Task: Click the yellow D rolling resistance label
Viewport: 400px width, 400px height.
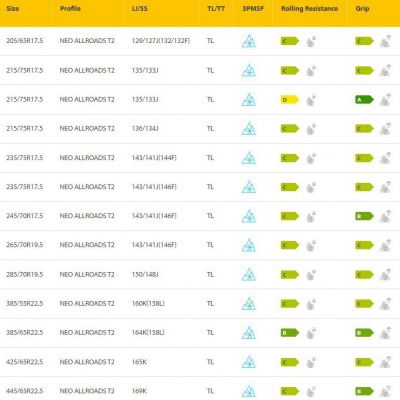Action: [290, 100]
